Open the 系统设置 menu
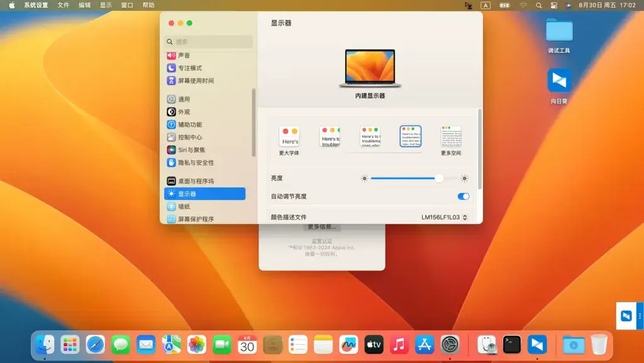Screen dimensions: 644x363 pos(36,5)
